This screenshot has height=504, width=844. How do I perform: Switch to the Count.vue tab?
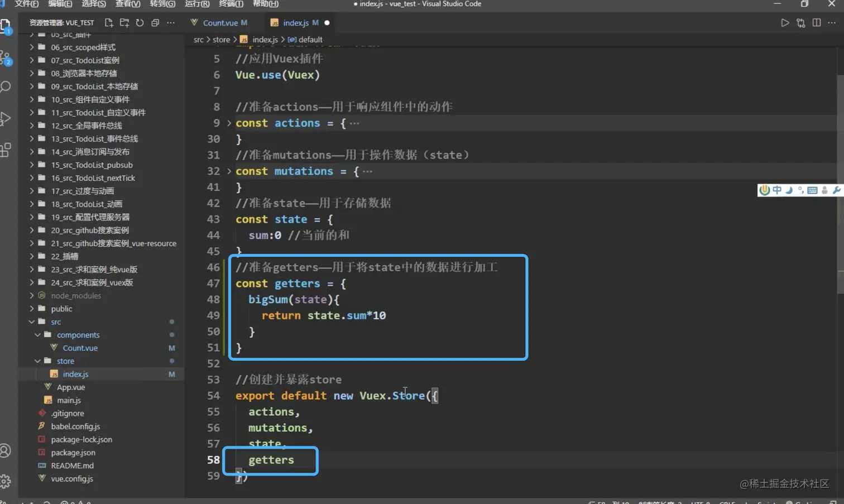(219, 23)
